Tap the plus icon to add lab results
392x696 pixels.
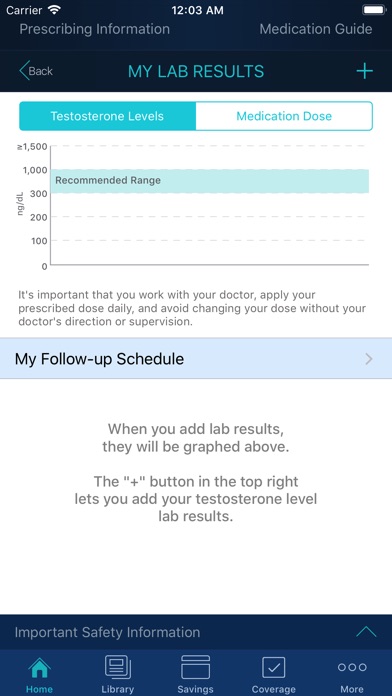(364, 71)
